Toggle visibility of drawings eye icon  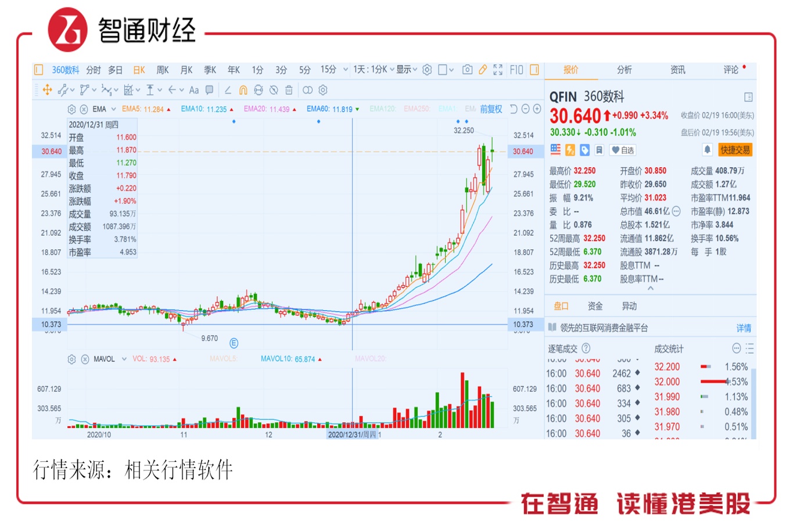(x=274, y=90)
